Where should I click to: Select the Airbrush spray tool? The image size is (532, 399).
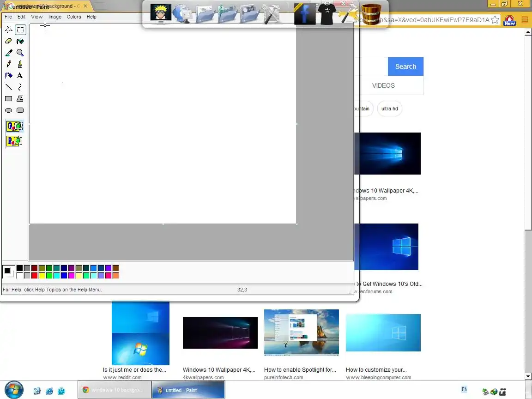pyautogui.click(x=9, y=76)
